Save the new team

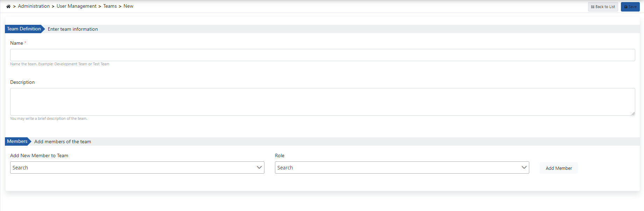pos(630,7)
